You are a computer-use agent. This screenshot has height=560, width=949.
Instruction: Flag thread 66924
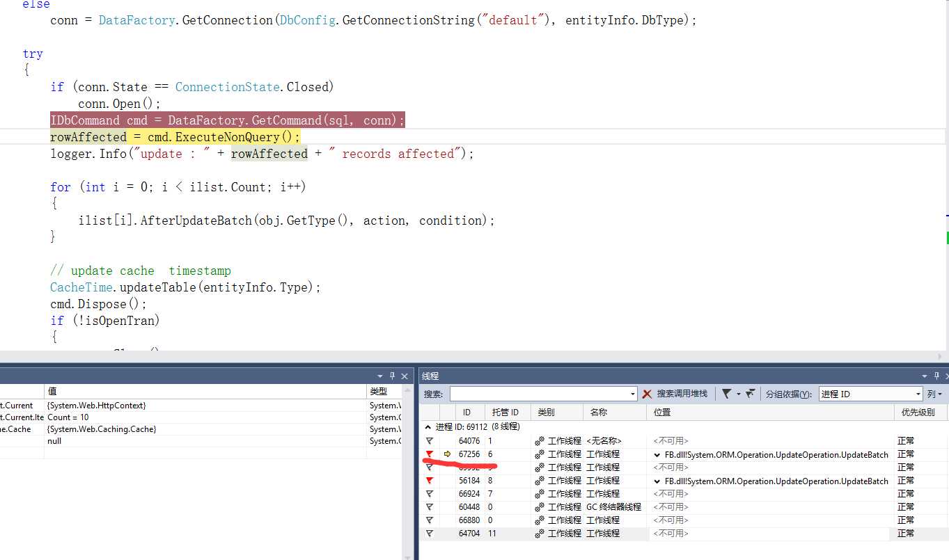pos(429,494)
